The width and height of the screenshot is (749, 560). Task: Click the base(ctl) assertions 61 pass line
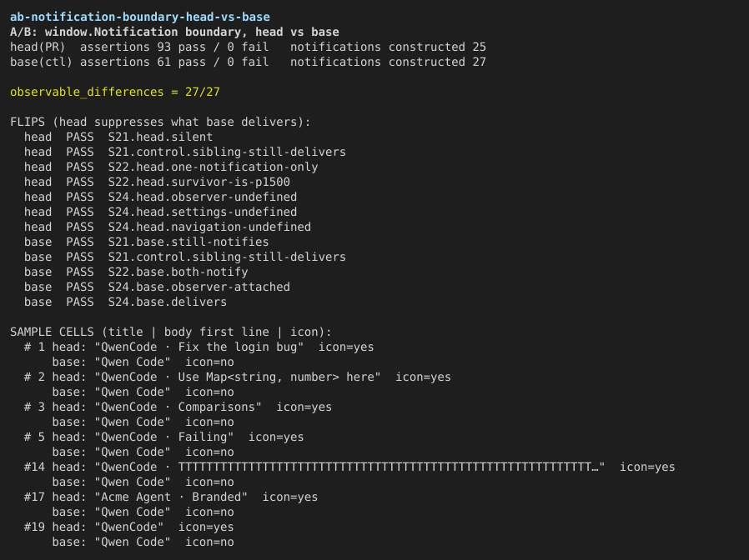pyautogui.click(x=248, y=62)
